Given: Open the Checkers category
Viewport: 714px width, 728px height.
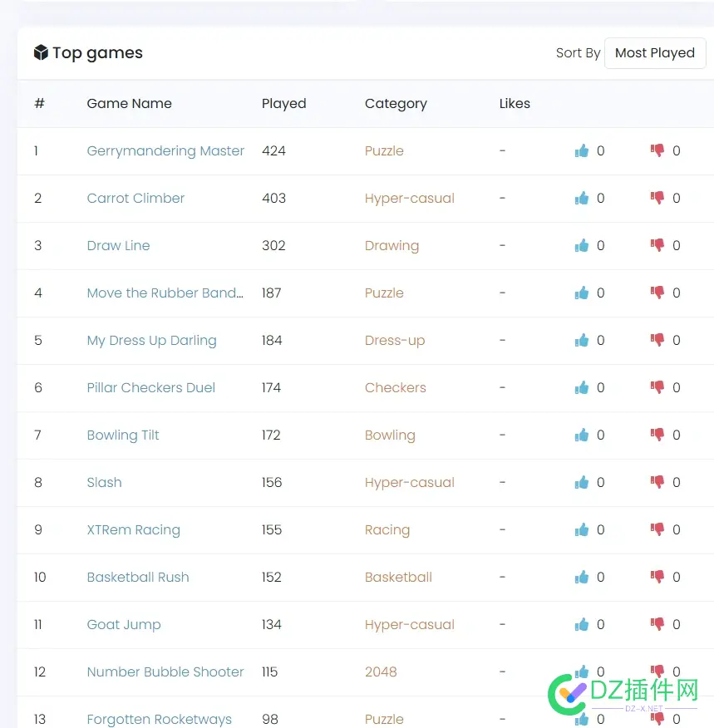Looking at the screenshot, I should coord(395,387).
